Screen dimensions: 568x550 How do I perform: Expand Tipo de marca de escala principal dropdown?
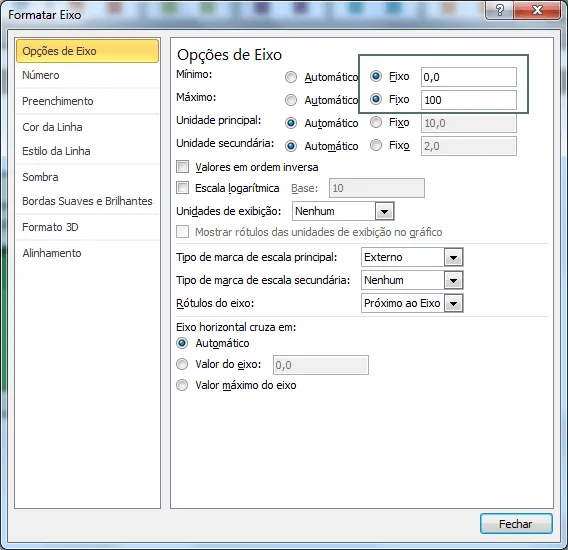tap(454, 257)
